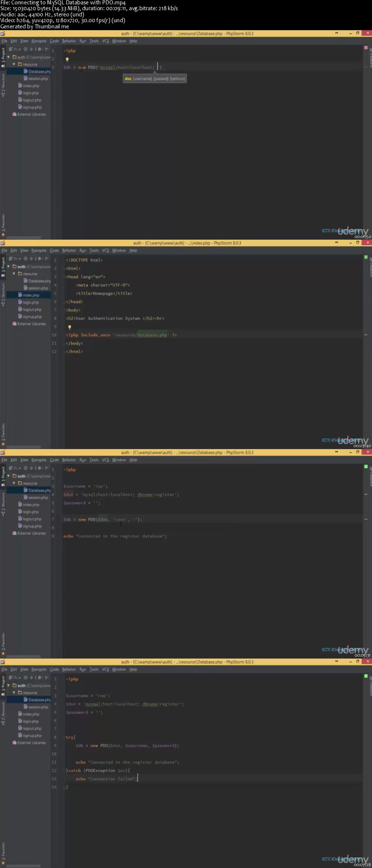Click the green inspection status square in the try/catch editor
The image size is (372, 868).
coord(366,676)
